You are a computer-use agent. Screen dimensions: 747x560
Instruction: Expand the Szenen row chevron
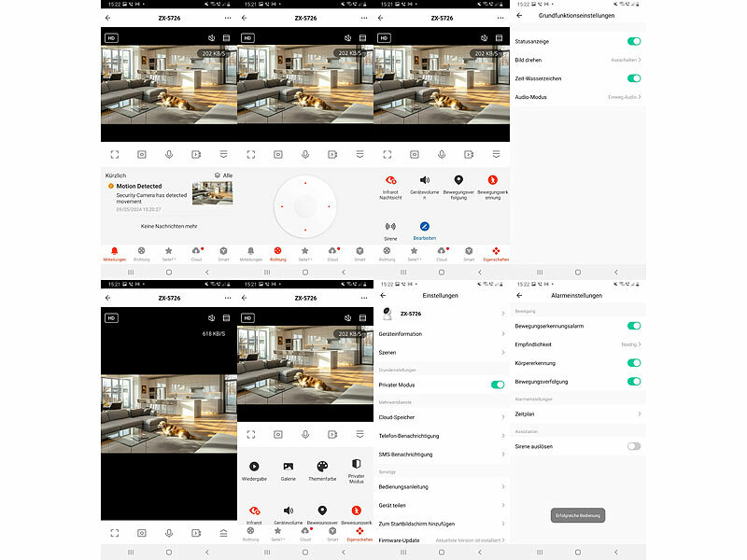point(503,353)
